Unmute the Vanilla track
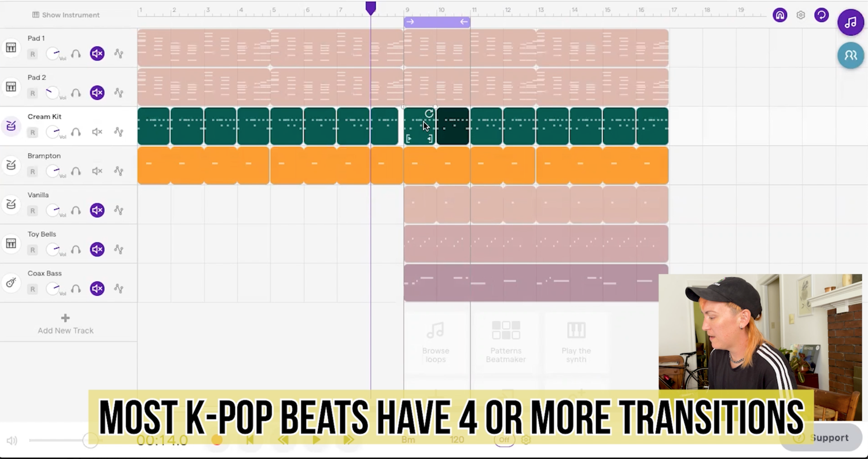868x459 pixels. pos(97,210)
